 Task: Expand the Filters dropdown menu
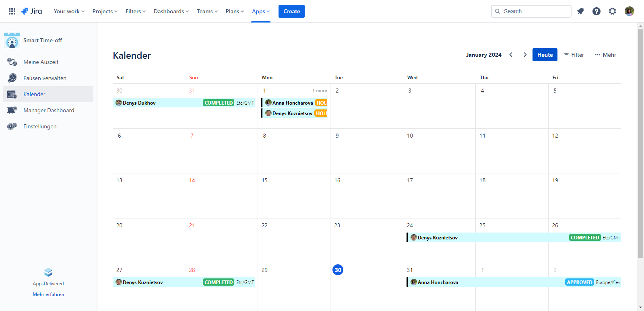135,11
